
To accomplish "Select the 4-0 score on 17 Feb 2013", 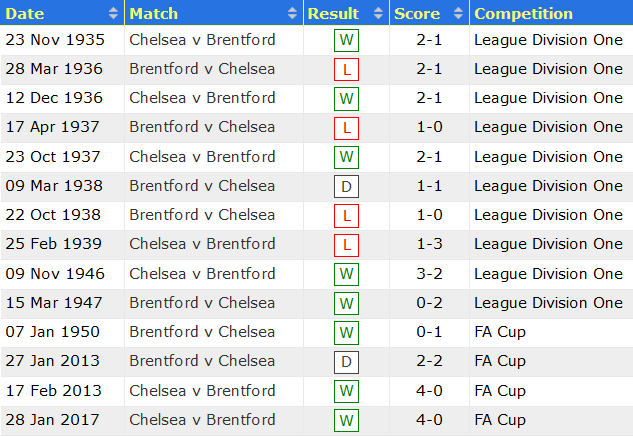I will pos(429,391).
